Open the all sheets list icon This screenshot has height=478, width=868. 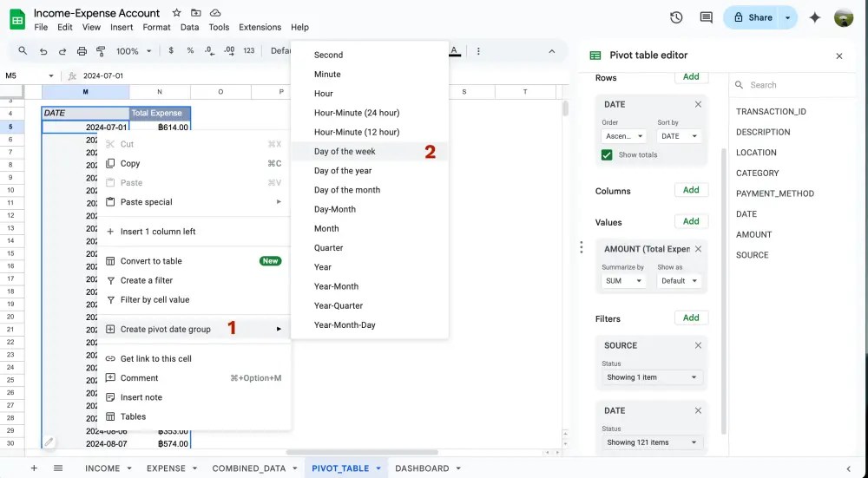click(x=58, y=468)
